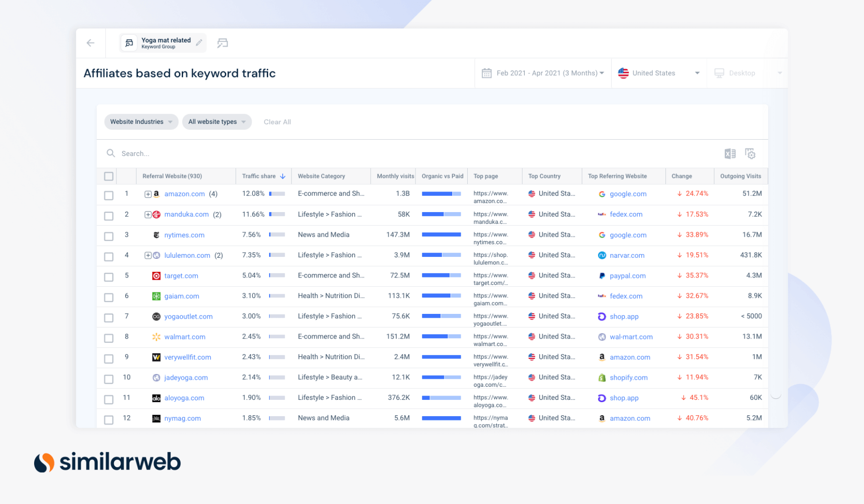Open the United States country dropdown

659,73
